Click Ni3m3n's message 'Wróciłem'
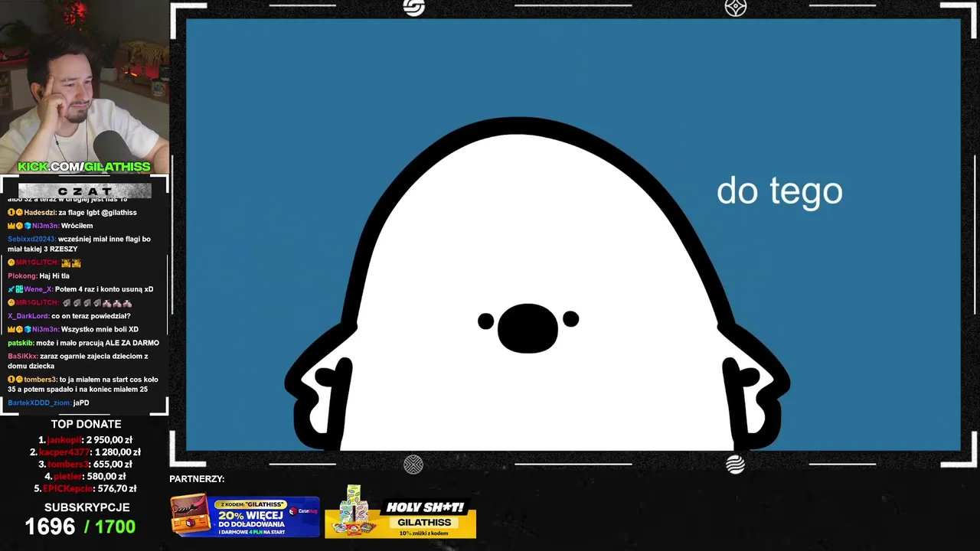 click(51, 226)
